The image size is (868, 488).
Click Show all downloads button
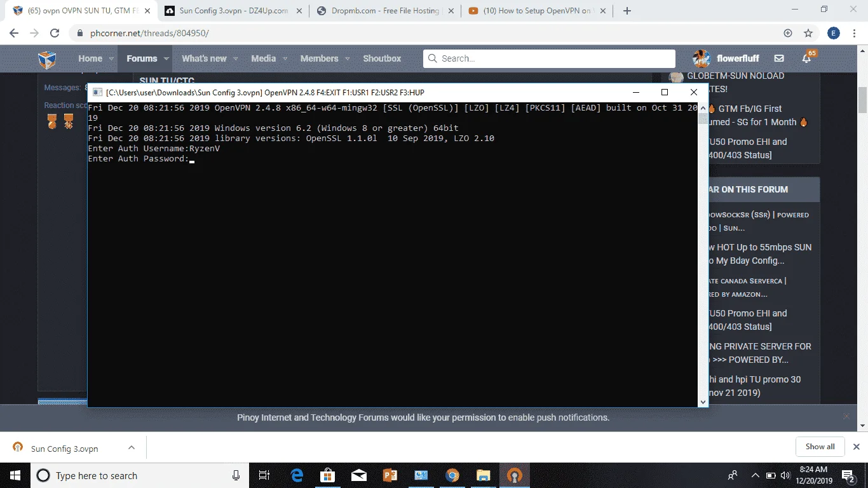820,447
